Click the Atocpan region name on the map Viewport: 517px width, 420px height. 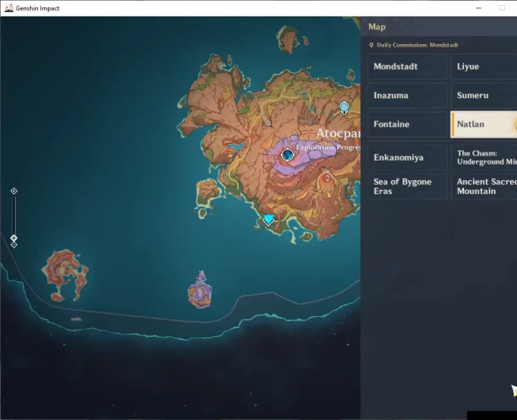[338, 133]
